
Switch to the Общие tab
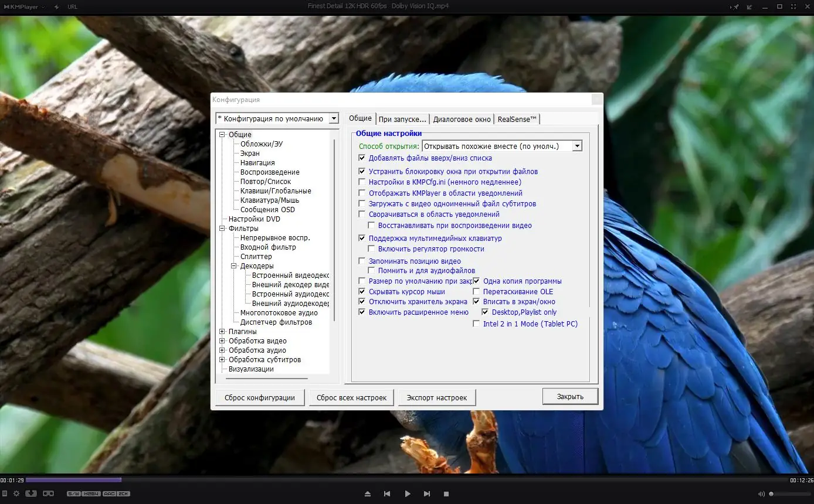click(360, 118)
